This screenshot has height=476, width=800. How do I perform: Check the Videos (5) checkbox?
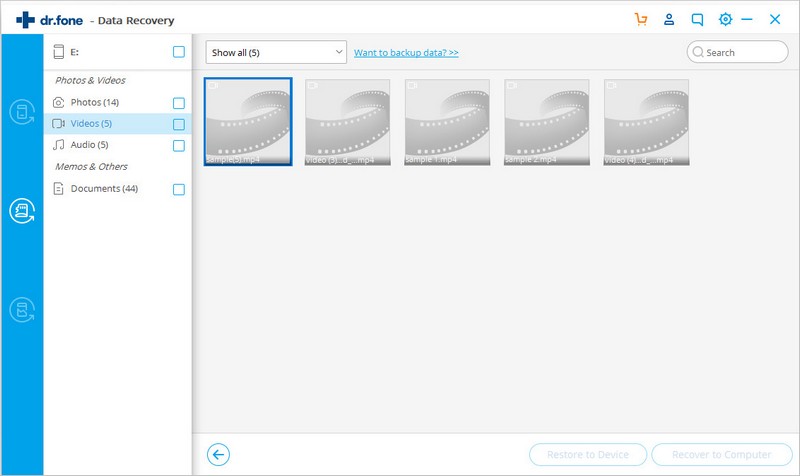coord(179,124)
